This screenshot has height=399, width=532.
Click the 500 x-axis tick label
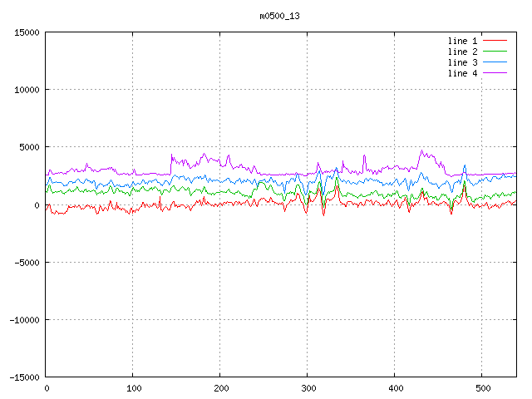point(482,388)
